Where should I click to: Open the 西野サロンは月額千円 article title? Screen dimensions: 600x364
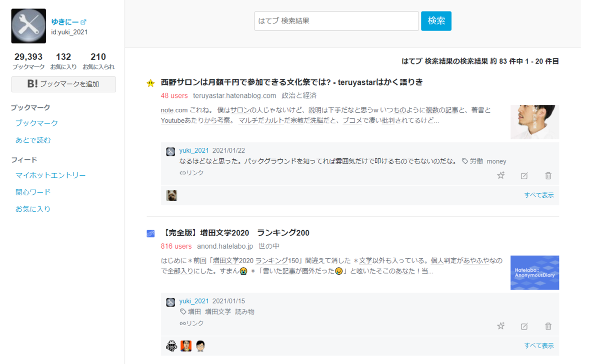point(292,82)
